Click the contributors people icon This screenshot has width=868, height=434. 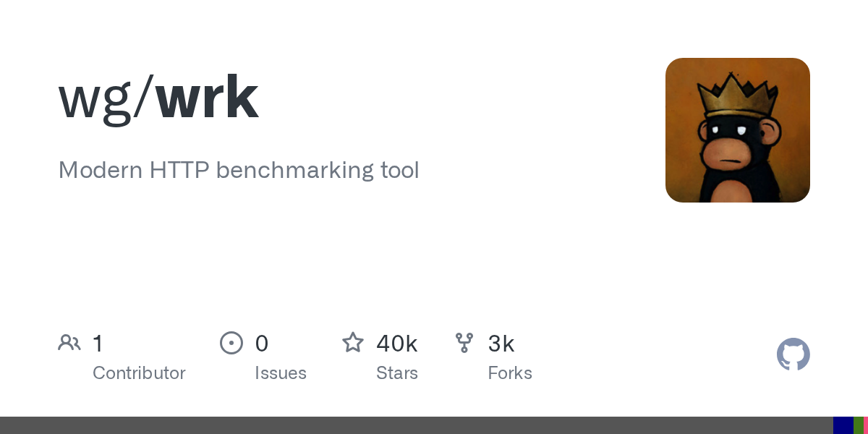pyautogui.click(x=69, y=343)
